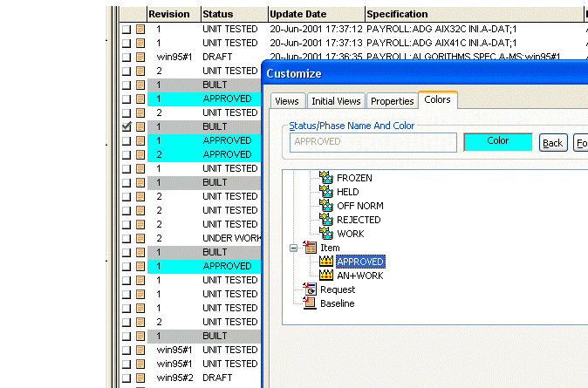Collapse the Item tree node

tap(294, 248)
